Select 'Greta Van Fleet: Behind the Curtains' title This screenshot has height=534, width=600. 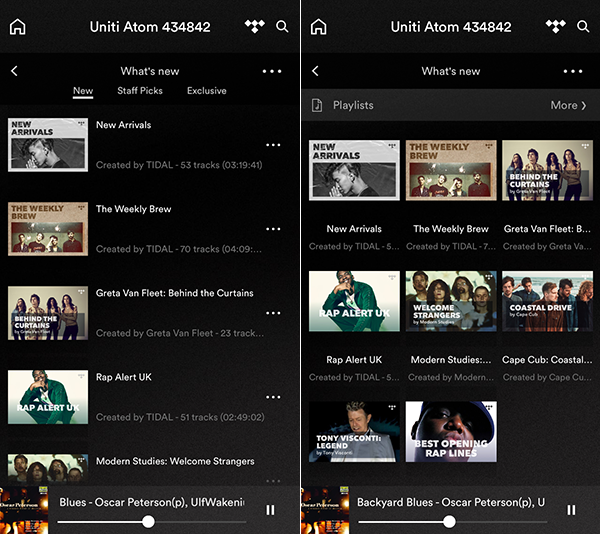pos(174,293)
